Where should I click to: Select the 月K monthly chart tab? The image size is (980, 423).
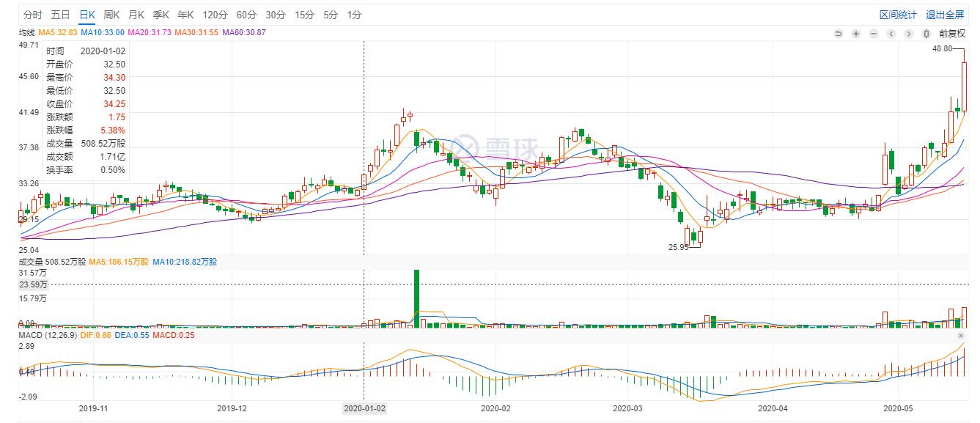click(136, 15)
